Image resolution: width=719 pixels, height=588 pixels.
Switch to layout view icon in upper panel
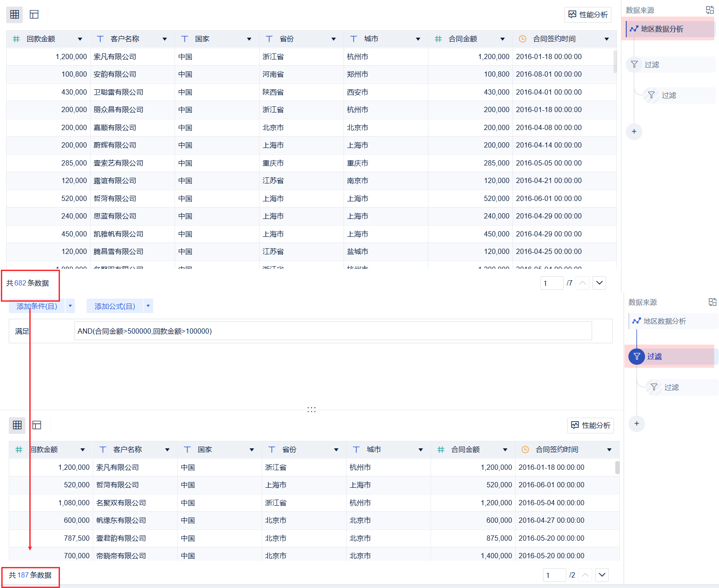[x=34, y=14]
